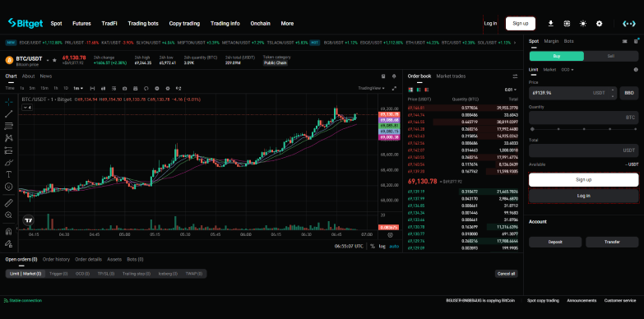644x319 pixels.
Task: Click Sign up button in header
Action: pos(521,23)
